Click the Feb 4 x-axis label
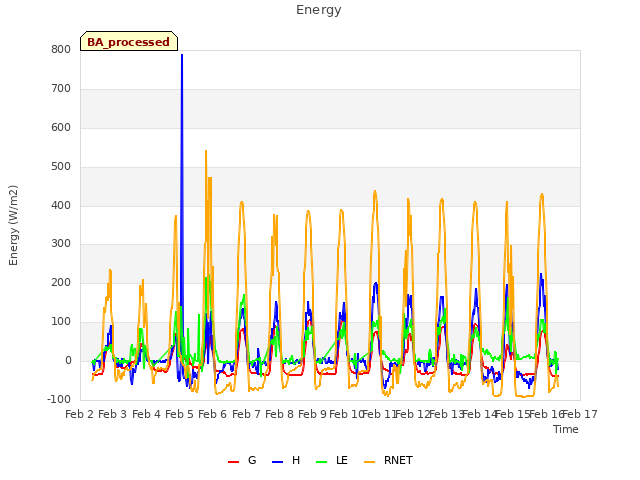The width and height of the screenshot is (640, 480). 147,414
